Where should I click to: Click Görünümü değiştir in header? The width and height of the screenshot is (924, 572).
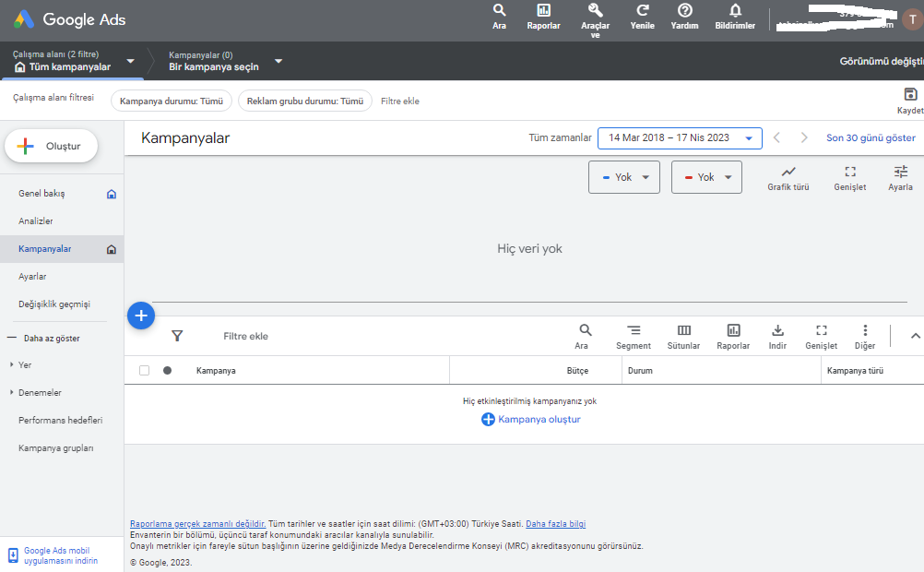(x=882, y=61)
